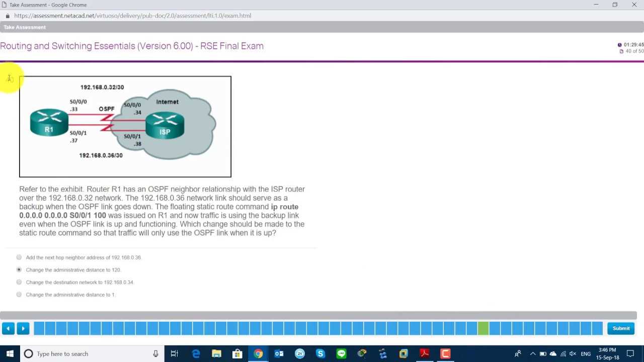Click the timer clock icon
This screenshot has height=362, width=644.
coord(619,45)
